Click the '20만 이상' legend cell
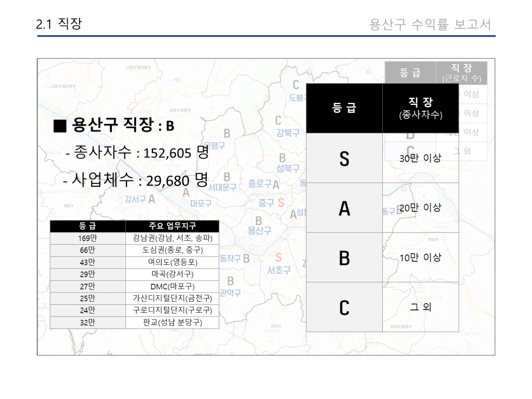This screenshot has height=399, width=532. (421, 208)
